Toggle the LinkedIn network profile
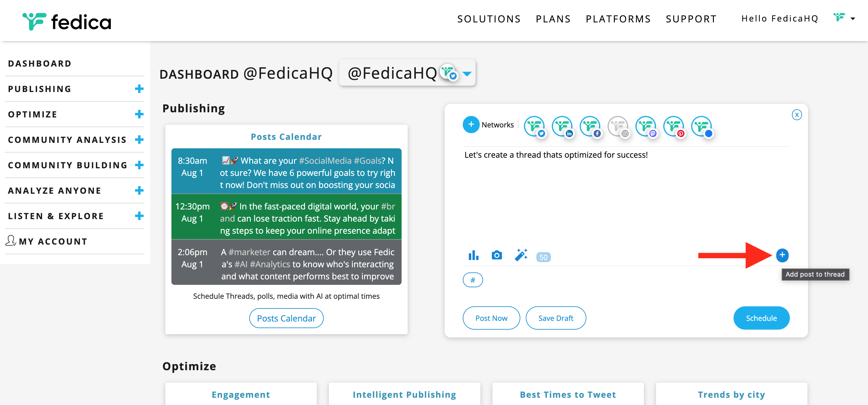 pyautogui.click(x=562, y=127)
